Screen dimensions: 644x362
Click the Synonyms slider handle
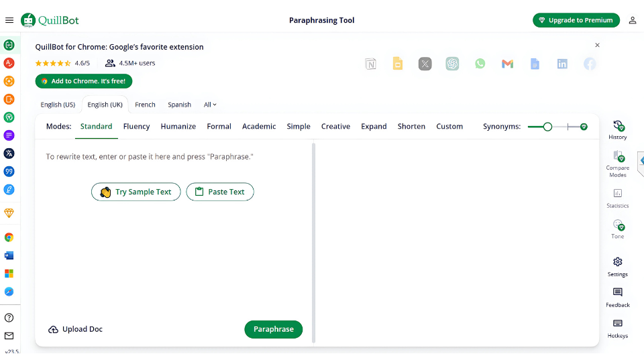[x=547, y=127]
